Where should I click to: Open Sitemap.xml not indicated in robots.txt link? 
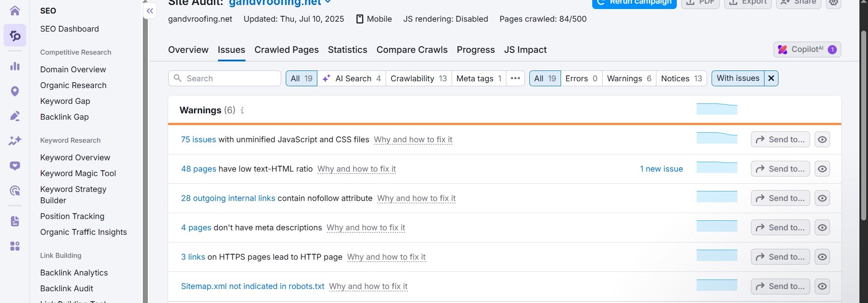pyautogui.click(x=253, y=286)
